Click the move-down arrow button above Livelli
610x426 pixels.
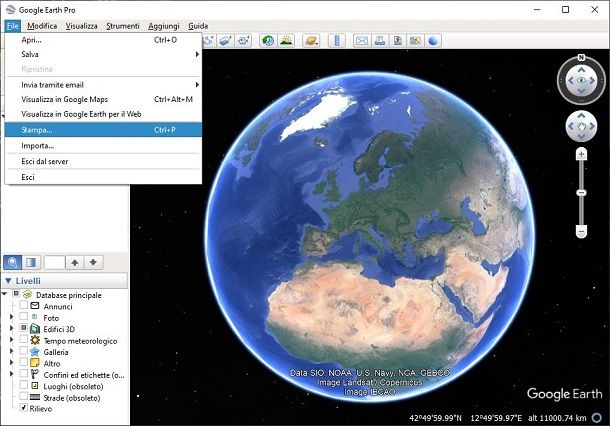tap(93, 263)
